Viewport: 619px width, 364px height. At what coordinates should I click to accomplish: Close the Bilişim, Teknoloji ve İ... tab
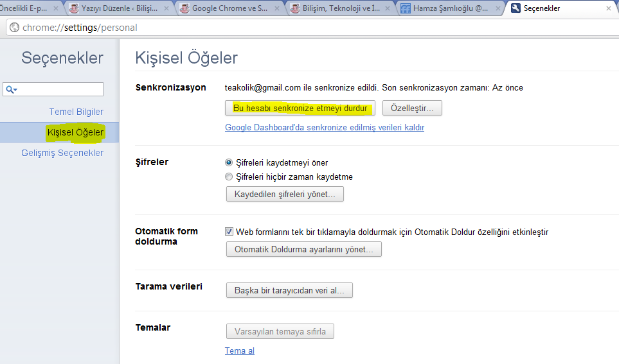tap(387, 8)
